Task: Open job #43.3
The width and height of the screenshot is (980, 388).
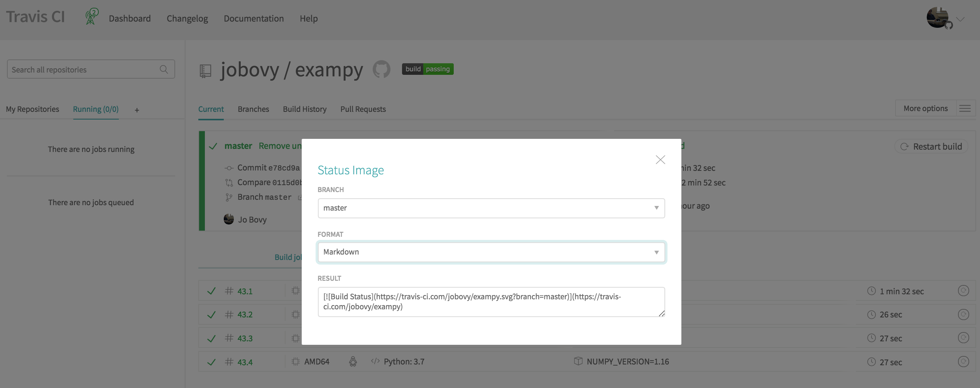Action: pos(245,338)
